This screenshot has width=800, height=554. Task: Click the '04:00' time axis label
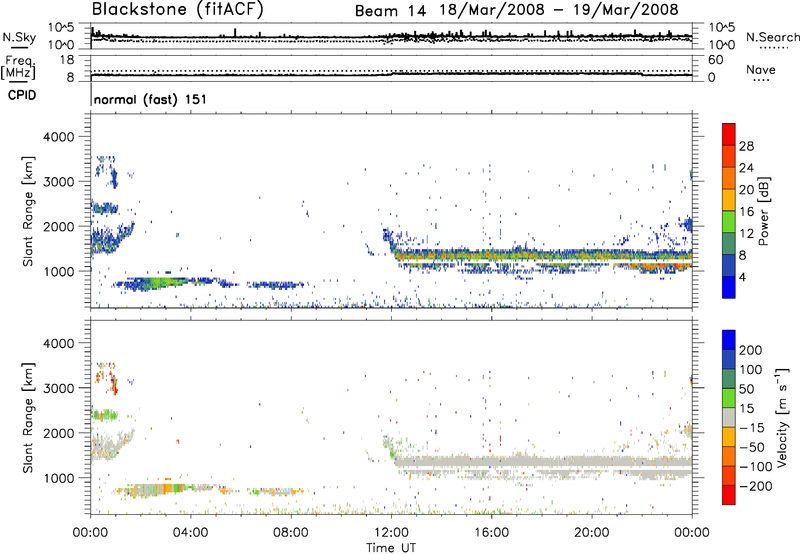tap(190, 533)
